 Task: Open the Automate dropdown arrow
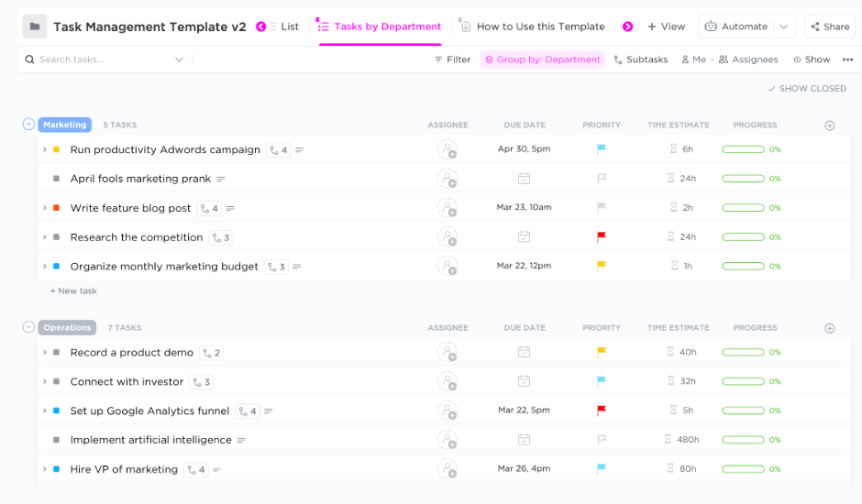[784, 27]
